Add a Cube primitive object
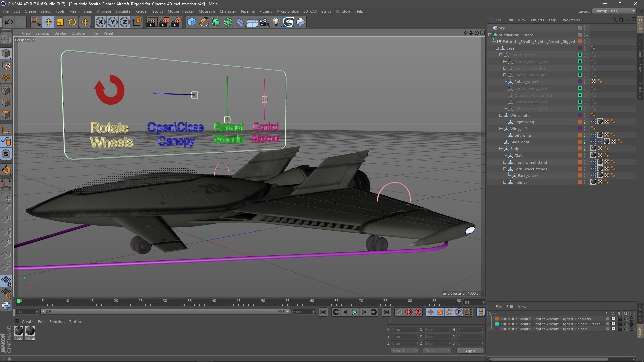 click(x=192, y=22)
